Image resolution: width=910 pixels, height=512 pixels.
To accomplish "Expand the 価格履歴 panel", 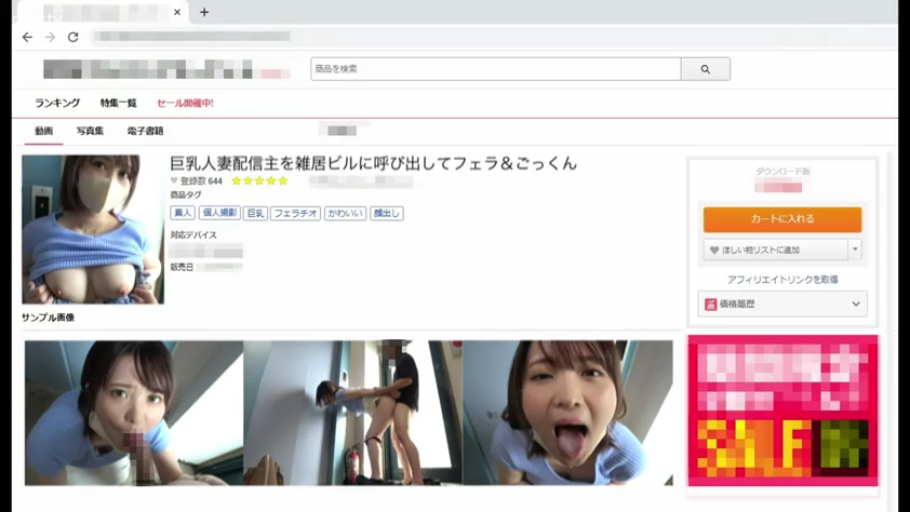I will pyautogui.click(x=855, y=304).
